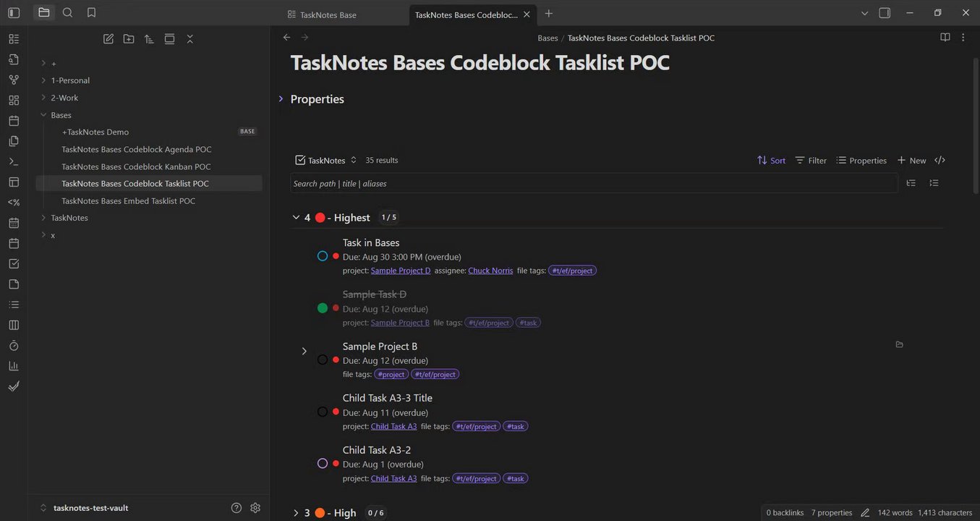Expand the 3 - High group
Viewport: 980px width, 521px height.
[296, 513]
